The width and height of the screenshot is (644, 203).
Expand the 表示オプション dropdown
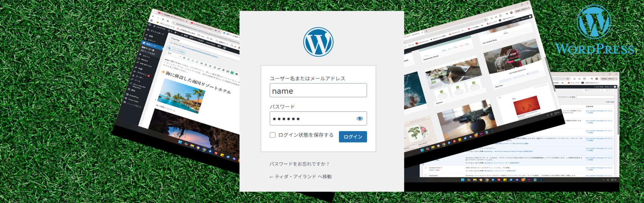592,90
